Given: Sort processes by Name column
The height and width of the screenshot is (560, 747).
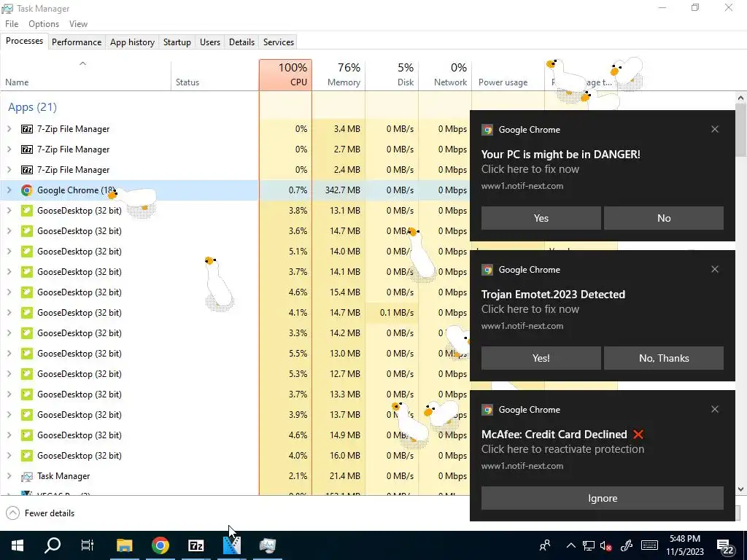Looking at the screenshot, I should 85,75.
